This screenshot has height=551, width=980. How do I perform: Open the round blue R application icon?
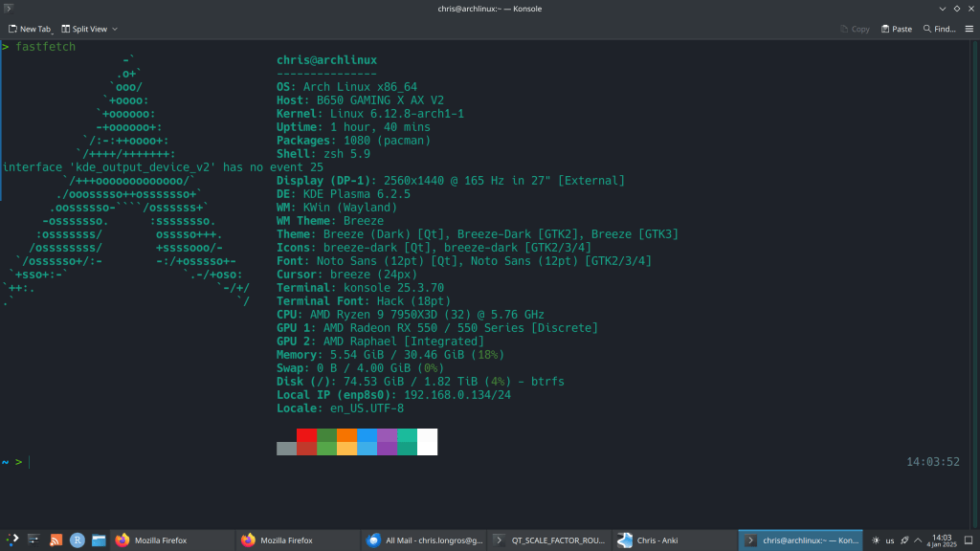(77, 540)
